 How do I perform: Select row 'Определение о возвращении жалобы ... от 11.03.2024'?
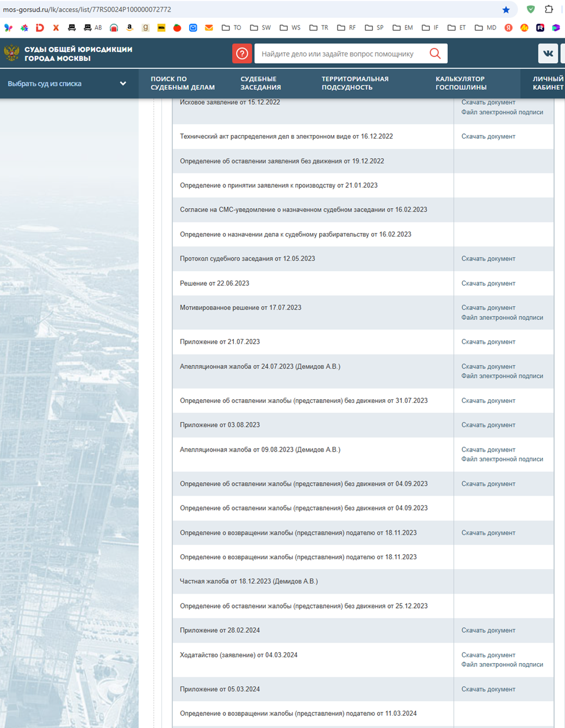363,714
